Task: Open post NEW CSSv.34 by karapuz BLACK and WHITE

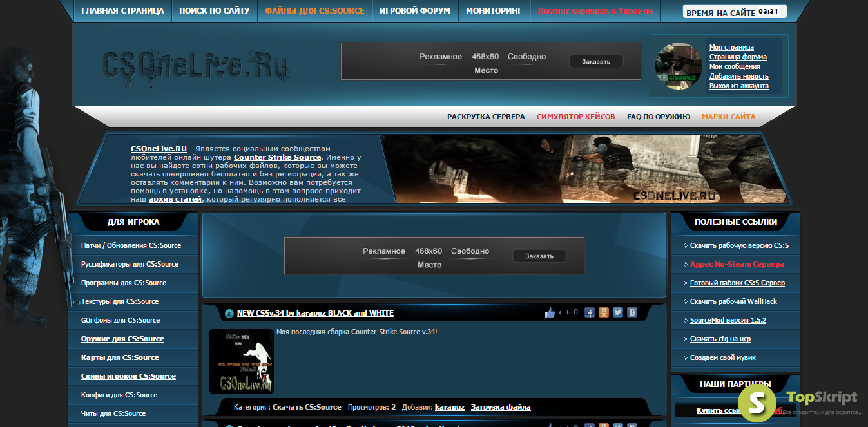Action: click(x=315, y=313)
